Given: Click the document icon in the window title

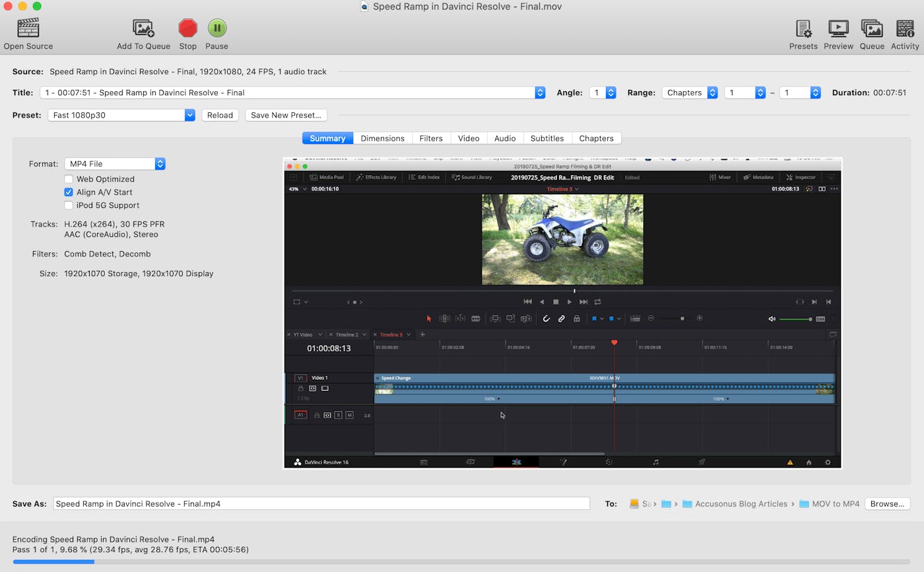Looking at the screenshot, I should pyautogui.click(x=364, y=7).
